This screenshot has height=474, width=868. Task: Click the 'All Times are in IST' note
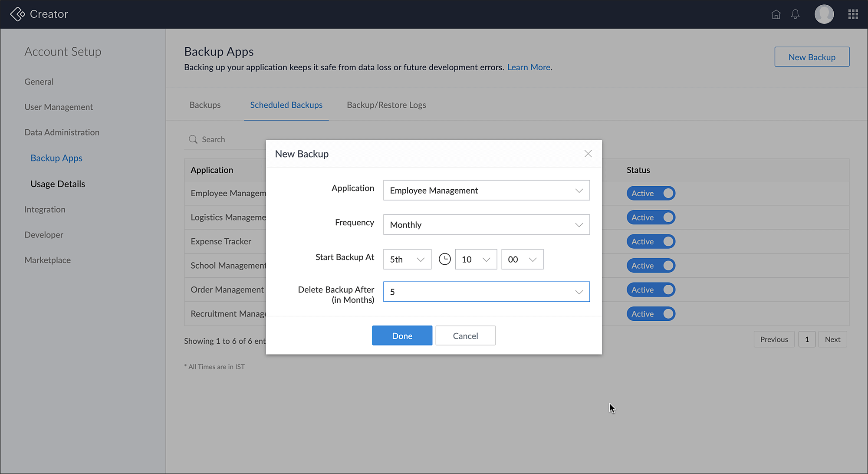point(214,367)
